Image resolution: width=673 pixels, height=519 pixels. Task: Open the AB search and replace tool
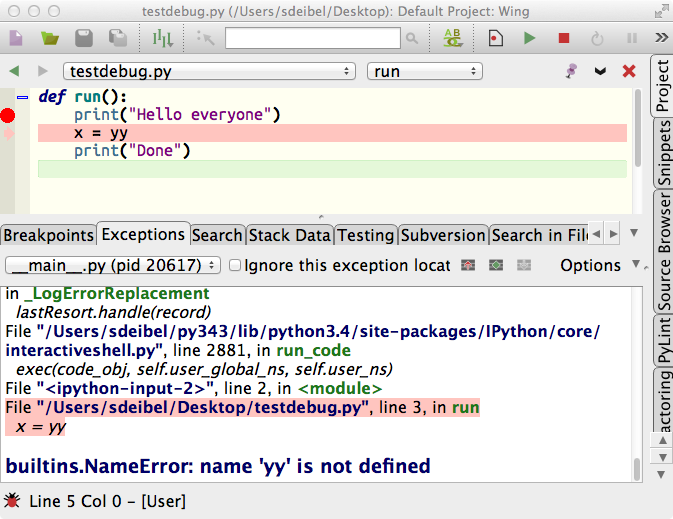[453, 38]
